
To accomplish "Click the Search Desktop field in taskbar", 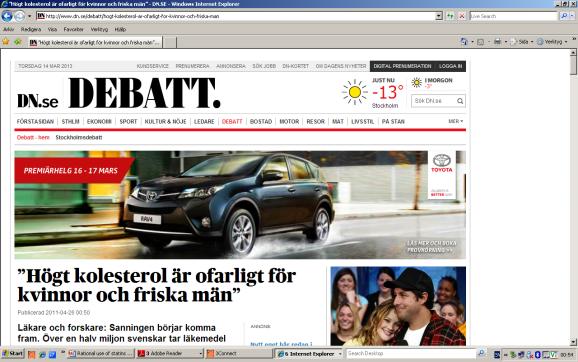I will click(x=411, y=354).
